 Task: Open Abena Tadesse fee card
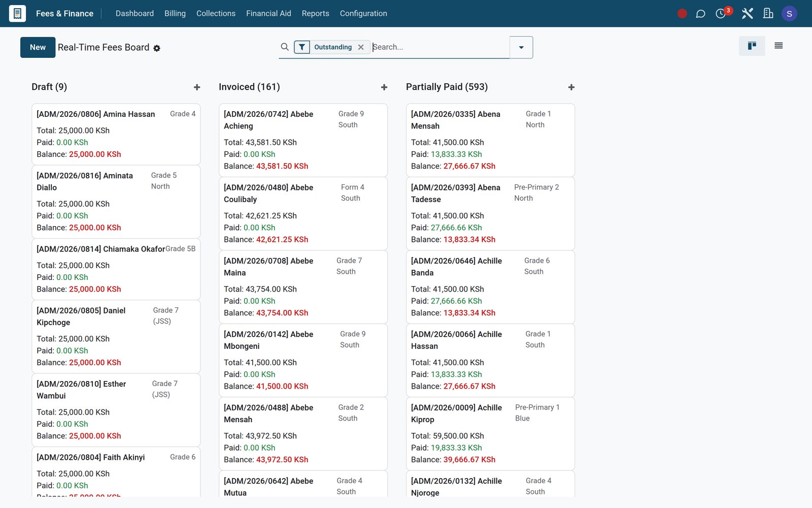coord(490,213)
